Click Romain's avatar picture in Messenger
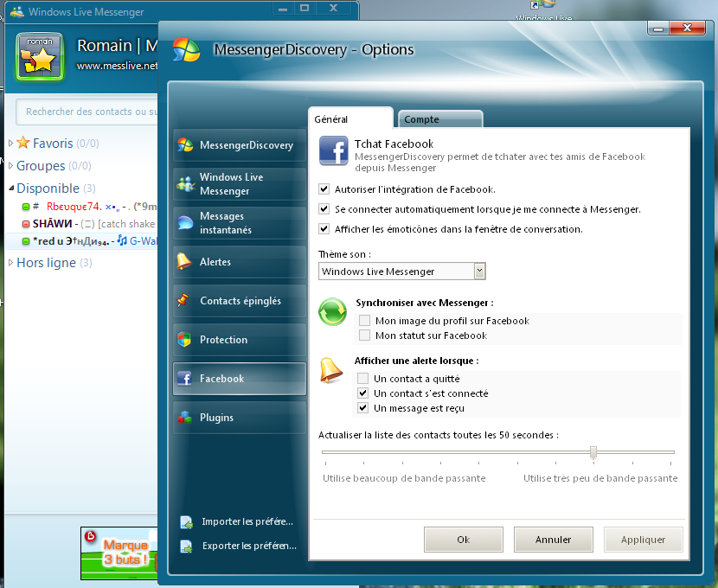 40,57
